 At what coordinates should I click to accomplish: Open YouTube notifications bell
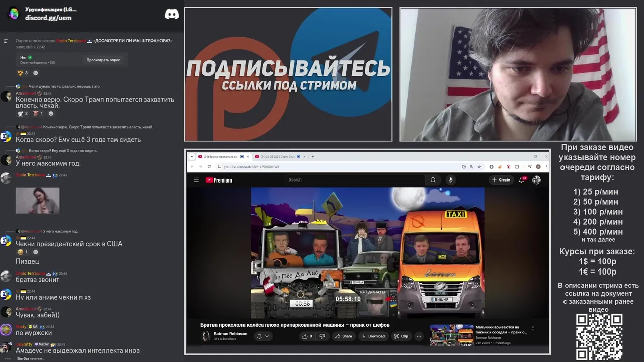[x=522, y=180]
